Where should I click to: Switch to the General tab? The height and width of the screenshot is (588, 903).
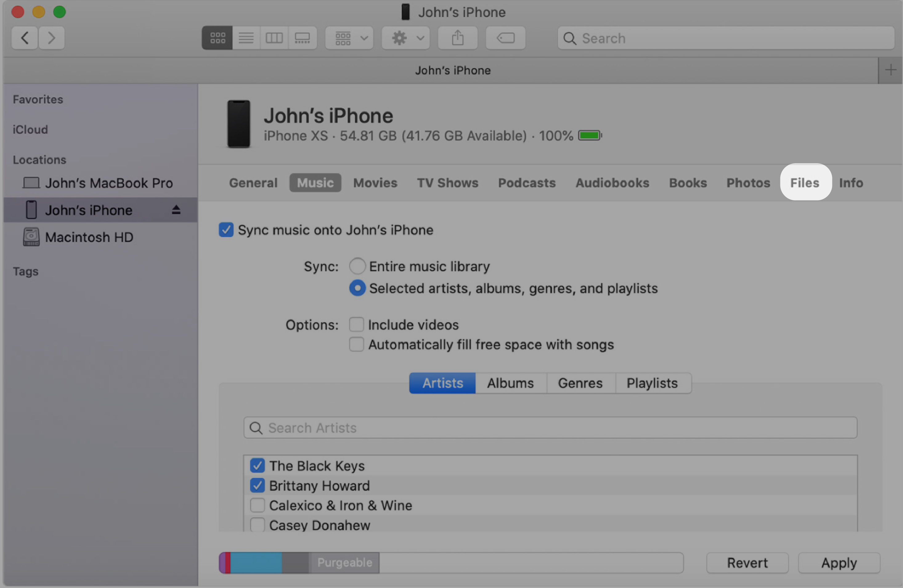coord(253,182)
